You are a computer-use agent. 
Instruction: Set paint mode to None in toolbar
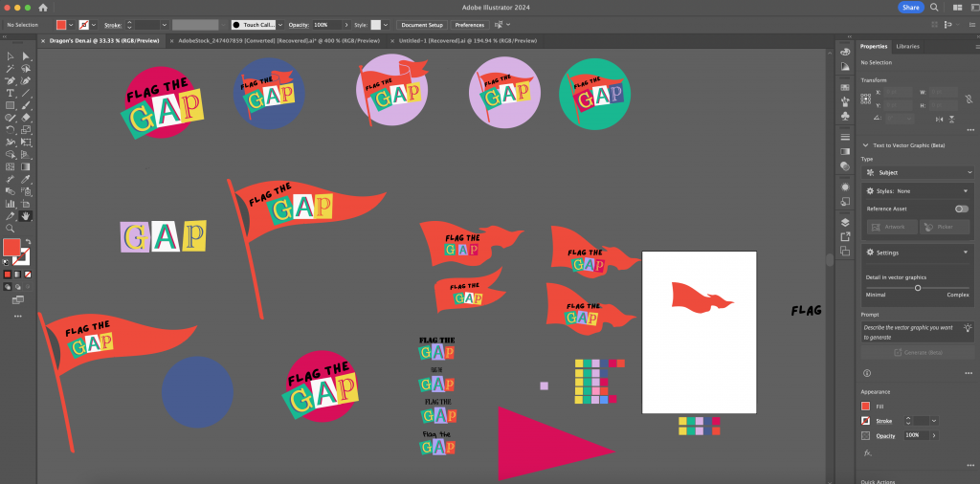click(x=26, y=275)
